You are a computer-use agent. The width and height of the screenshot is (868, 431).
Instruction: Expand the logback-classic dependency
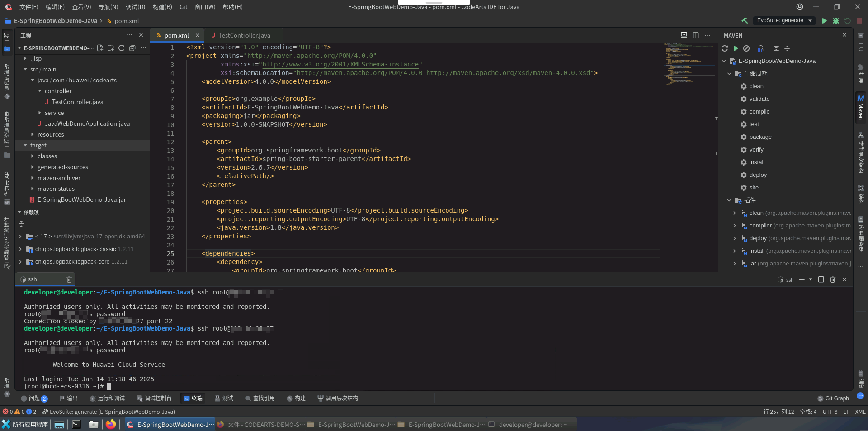pos(20,249)
